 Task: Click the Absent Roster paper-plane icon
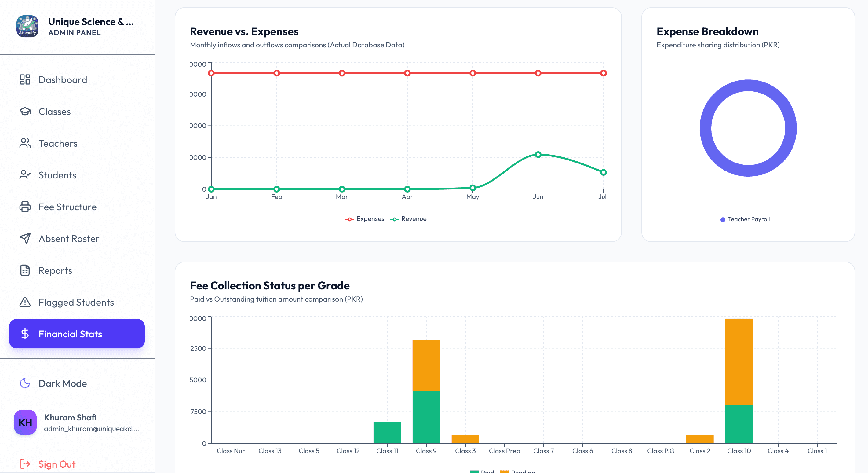25,238
